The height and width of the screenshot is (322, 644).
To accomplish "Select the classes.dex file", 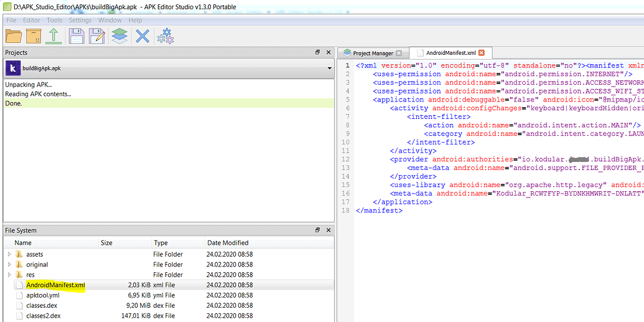I will 42,305.
